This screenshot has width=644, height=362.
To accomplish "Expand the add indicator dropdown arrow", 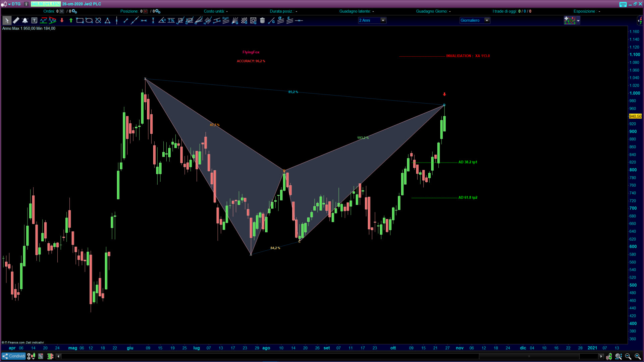I will 578,21.
